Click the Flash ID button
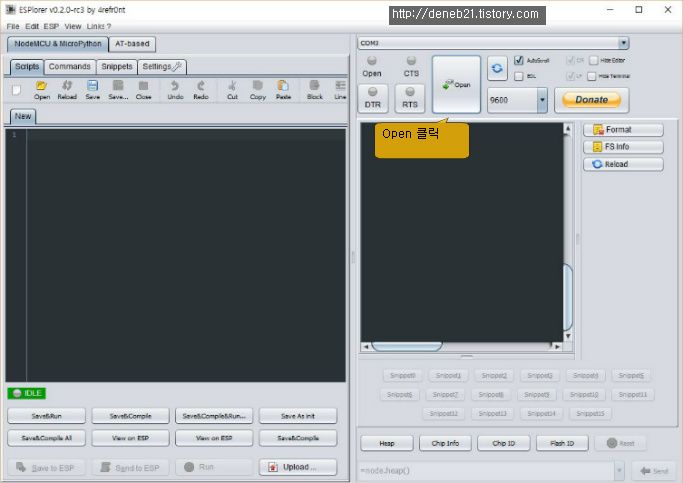Image resolution: width=683 pixels, height=483 pixels. click(x=562, y=443)
